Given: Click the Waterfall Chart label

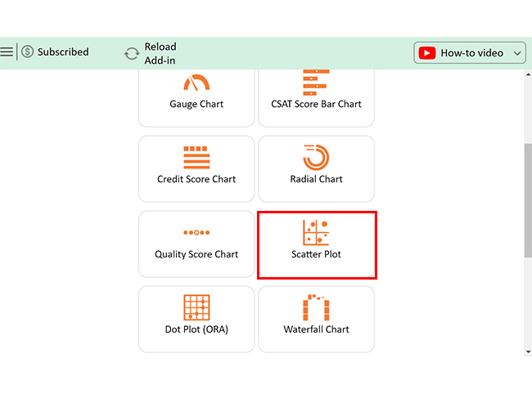Looking at the screenshot, I should click(316, 329).
